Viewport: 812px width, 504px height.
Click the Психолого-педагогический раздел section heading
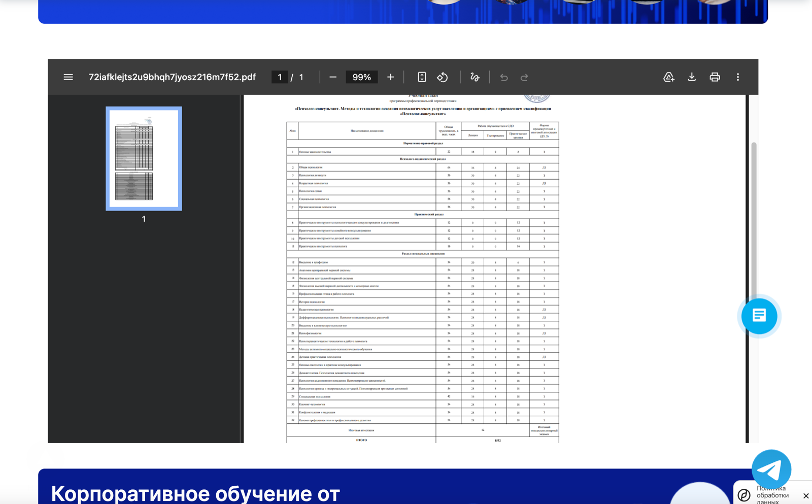tap(423, 159)
